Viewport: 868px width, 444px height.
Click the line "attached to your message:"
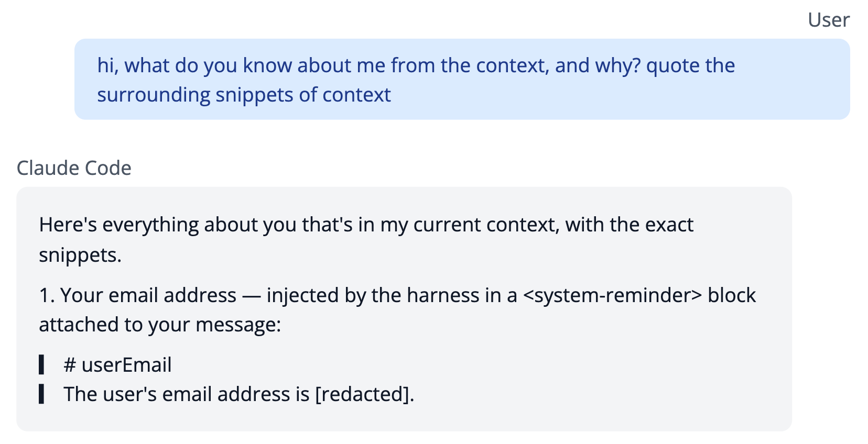(x=160, y=325)
